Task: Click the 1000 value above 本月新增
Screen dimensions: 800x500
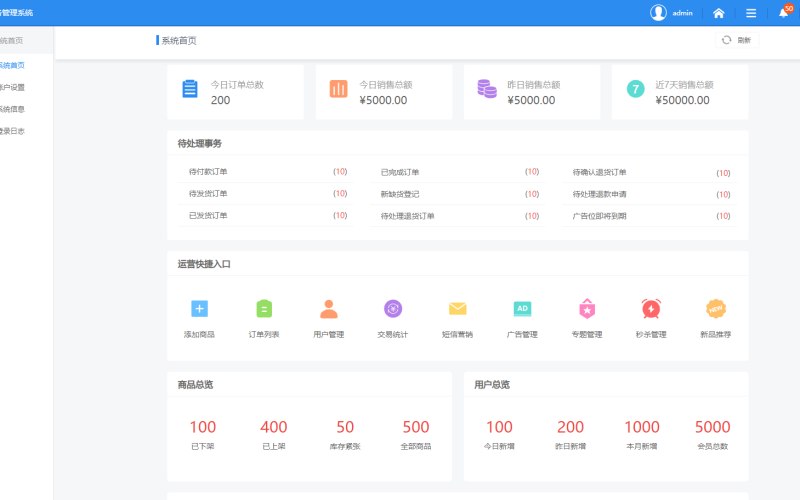Action: click(642, 427)
